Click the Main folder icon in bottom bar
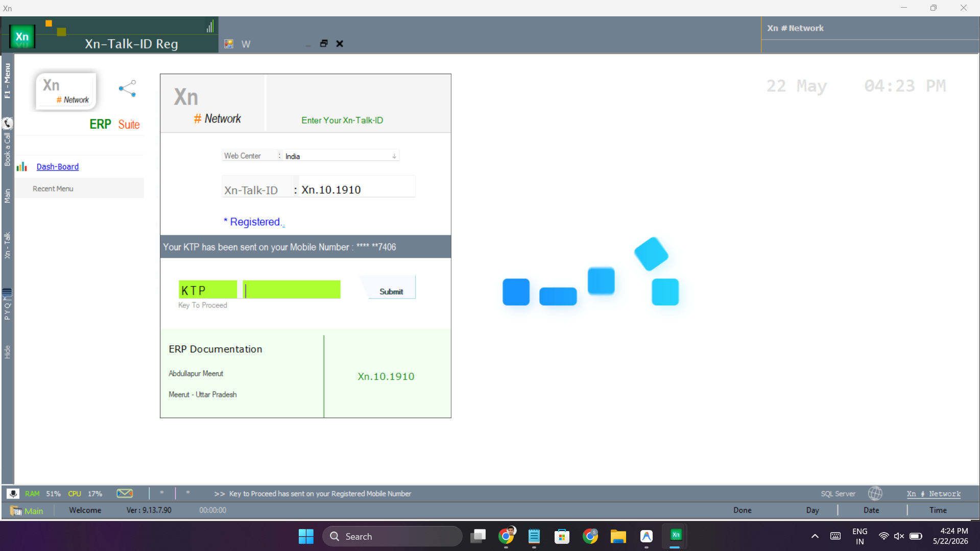Screen dimensions: 980x551 point(16,510)
